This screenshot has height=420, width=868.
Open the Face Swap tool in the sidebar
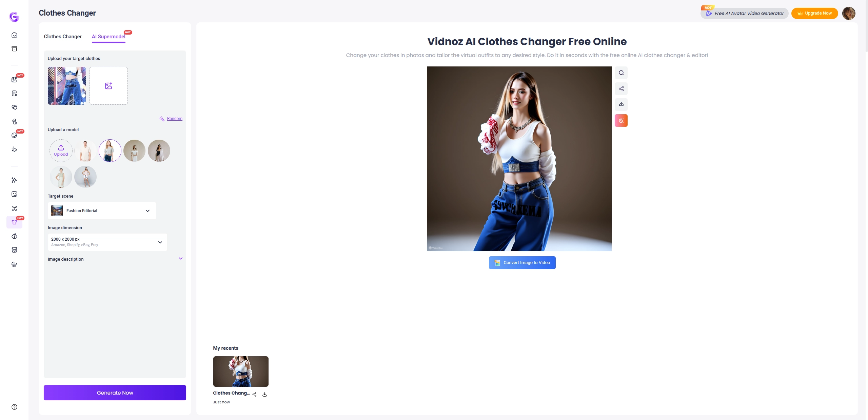click(14, 208)
